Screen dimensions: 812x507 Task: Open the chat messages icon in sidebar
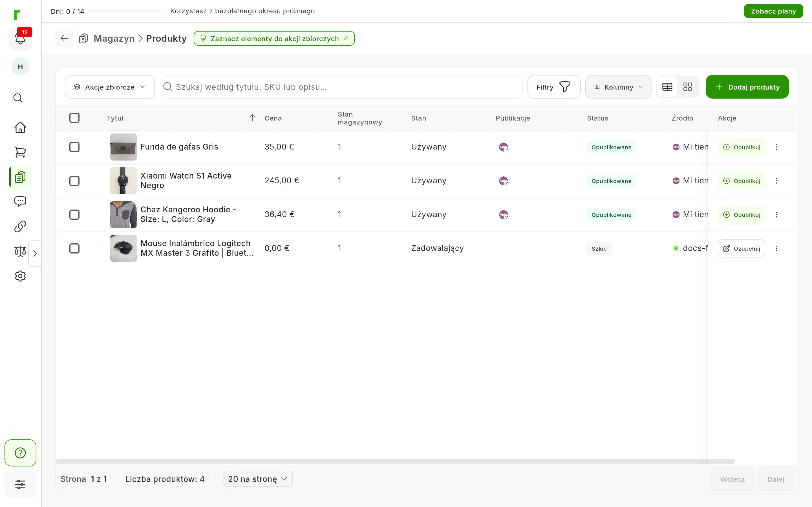pos(20,201)
